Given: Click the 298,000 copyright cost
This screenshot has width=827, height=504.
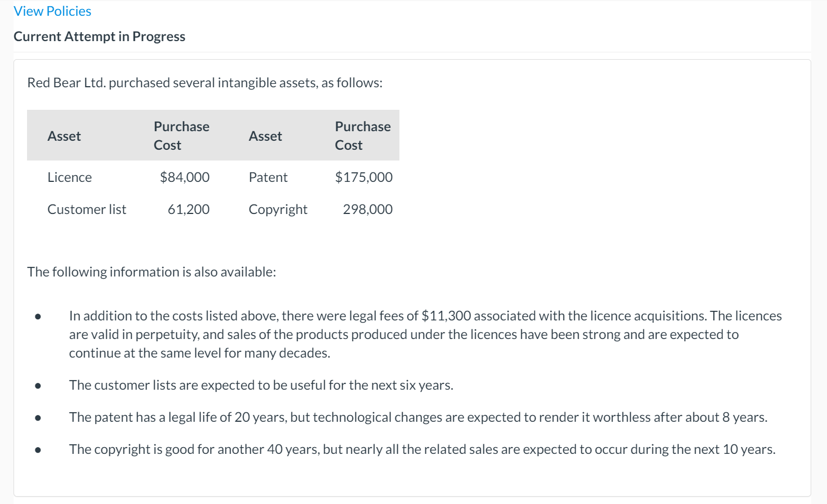Looking at the screenshot, I should click(367, 209).
